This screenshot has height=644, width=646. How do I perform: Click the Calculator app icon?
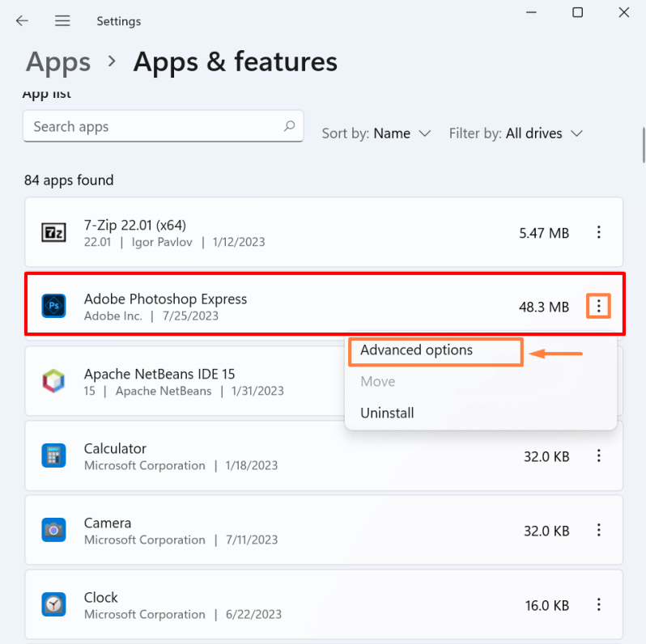point(53,455)
